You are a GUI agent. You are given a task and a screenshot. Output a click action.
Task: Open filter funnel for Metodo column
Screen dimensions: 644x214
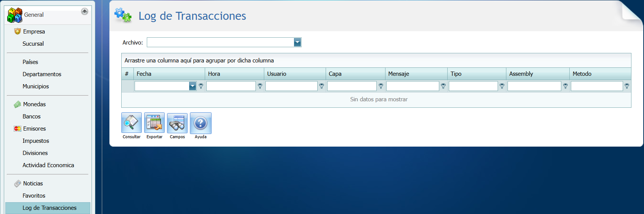click(x=627, y=86)
